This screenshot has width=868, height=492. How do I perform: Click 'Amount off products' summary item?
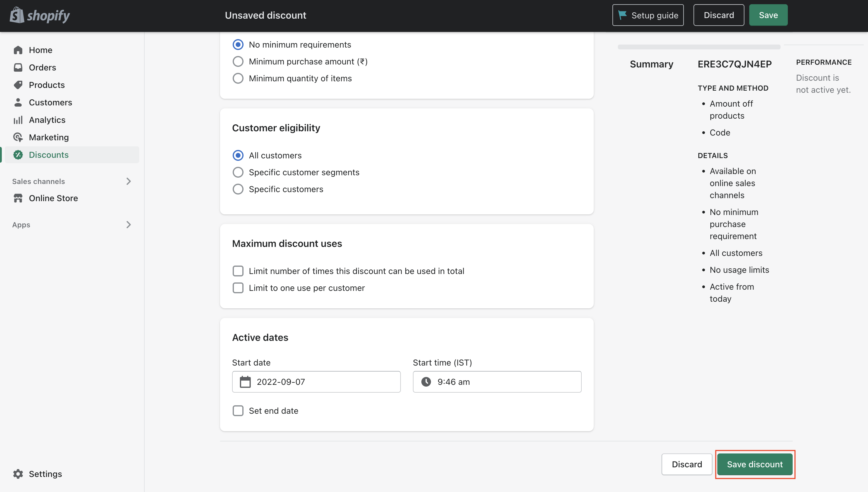[731, 110]
